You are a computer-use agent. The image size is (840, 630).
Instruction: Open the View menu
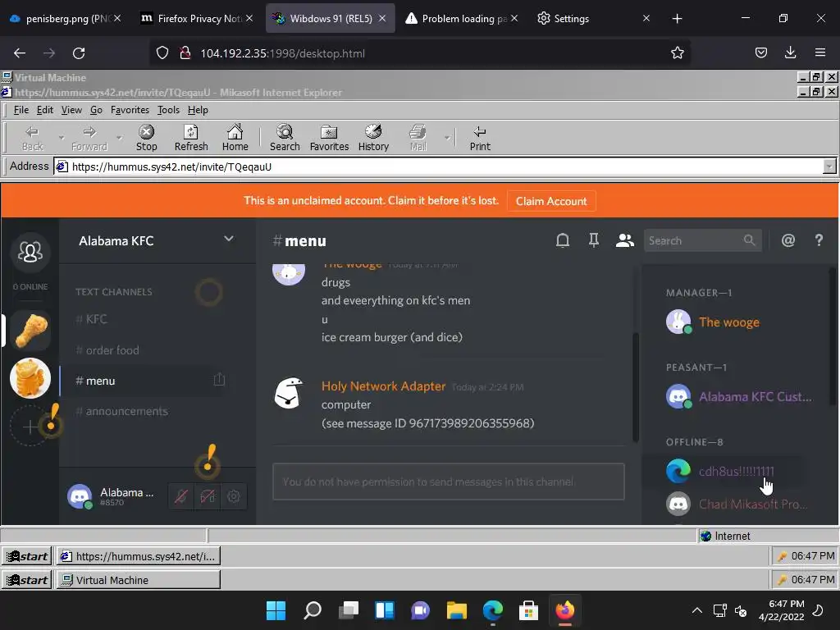(71, 110)
